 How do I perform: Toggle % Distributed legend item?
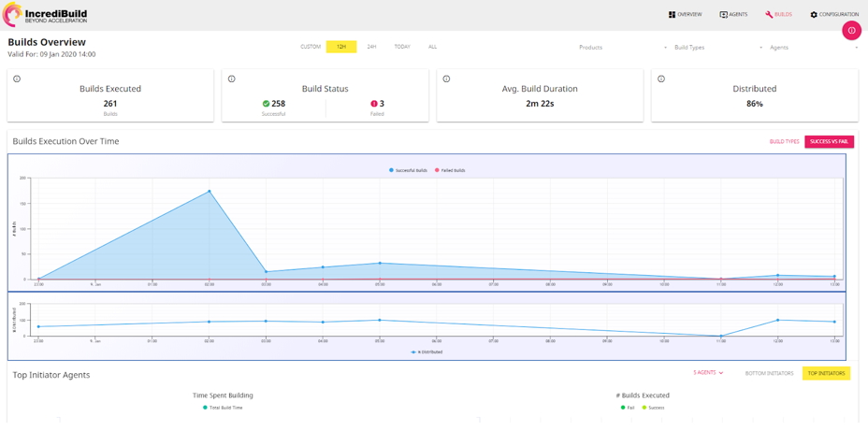tap(427, 352)
